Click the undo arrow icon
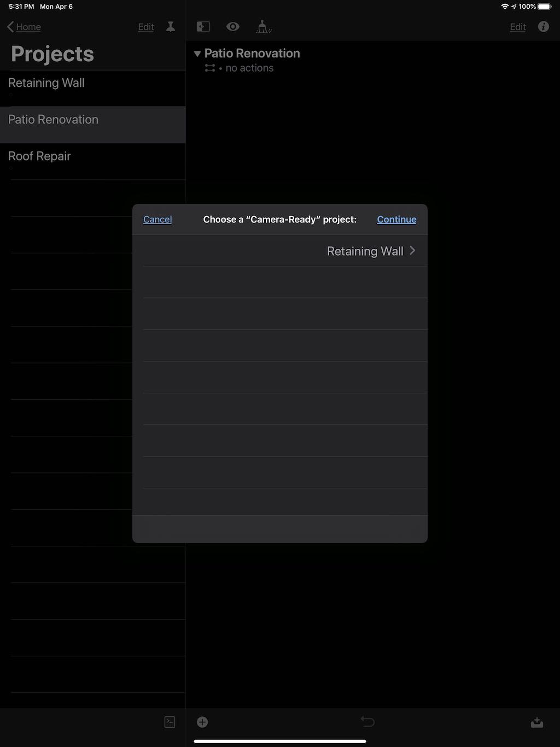This screenshot has width=560, height=747. point(367,722)
